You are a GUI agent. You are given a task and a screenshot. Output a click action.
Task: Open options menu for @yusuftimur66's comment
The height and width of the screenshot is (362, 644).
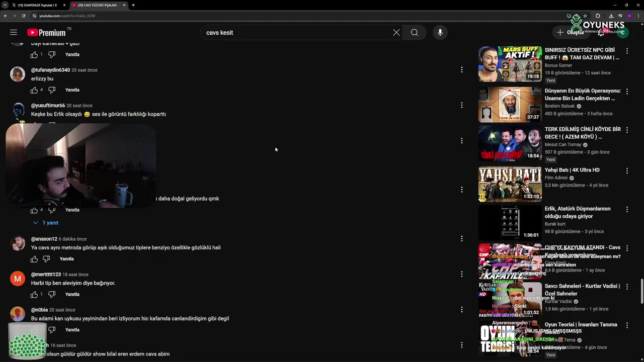[x=461, y=105]
